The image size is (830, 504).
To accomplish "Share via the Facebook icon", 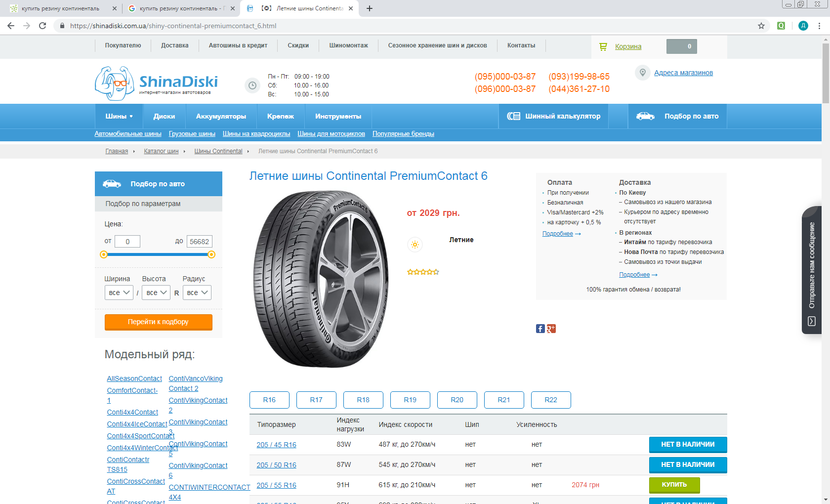I will point(540,329).
